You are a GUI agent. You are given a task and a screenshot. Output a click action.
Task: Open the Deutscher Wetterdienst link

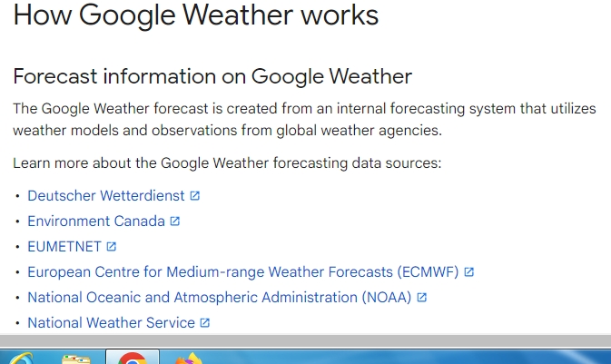click(106, 196)
